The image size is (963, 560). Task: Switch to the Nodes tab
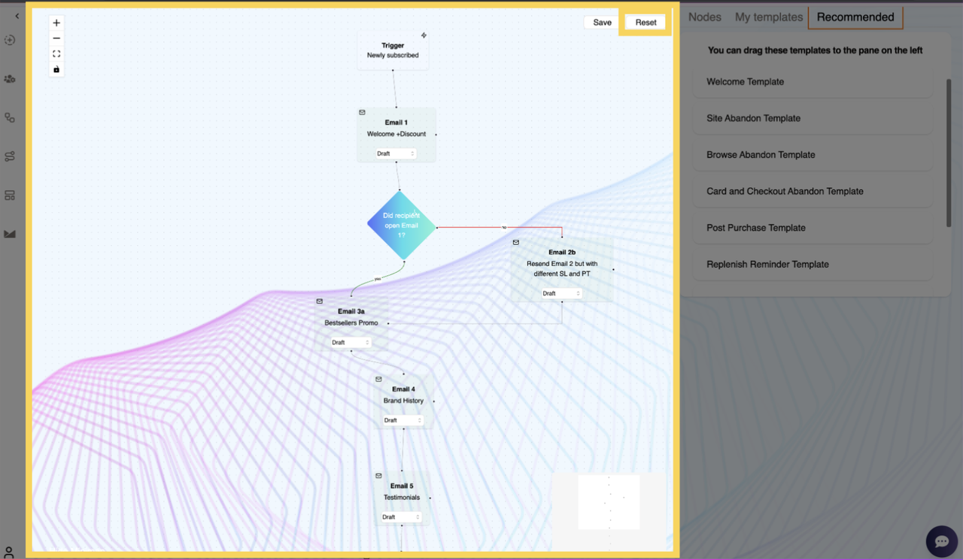tap(704, 17)
